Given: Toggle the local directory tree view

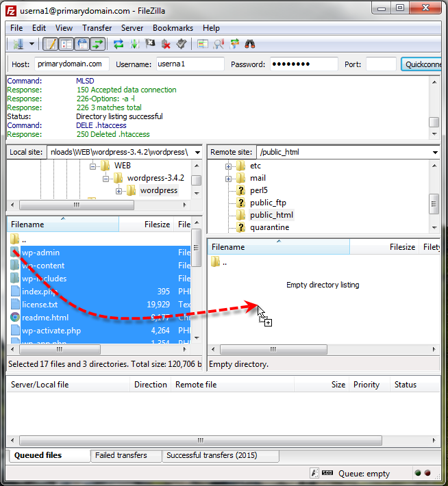Looking at the screenshot, I should pos(66,44).
